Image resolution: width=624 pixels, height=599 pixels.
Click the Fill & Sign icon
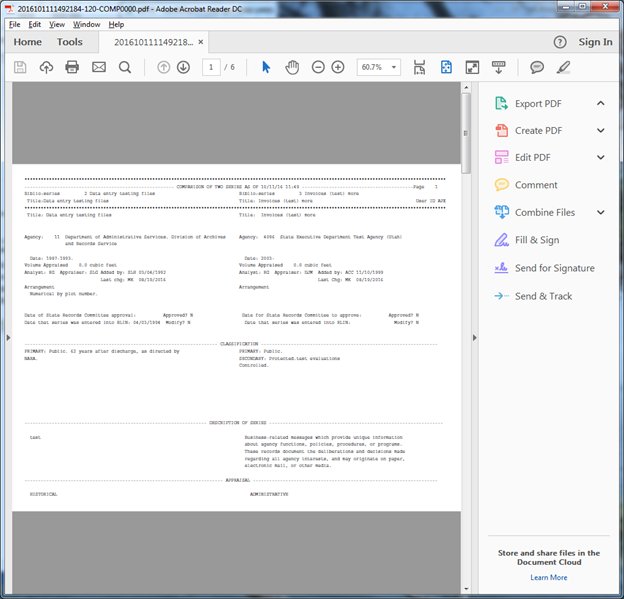point(501,240)
